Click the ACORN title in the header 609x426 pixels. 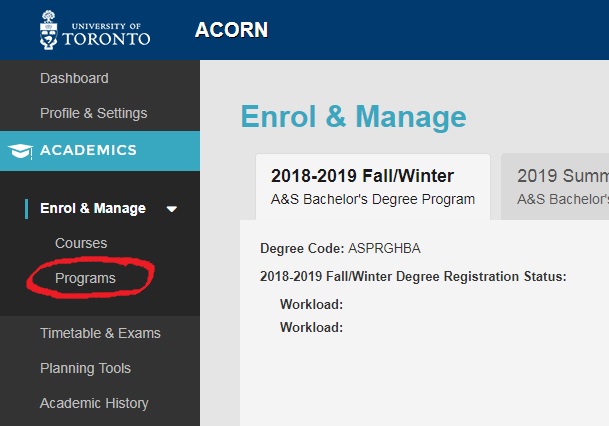[x=231, y=30]
